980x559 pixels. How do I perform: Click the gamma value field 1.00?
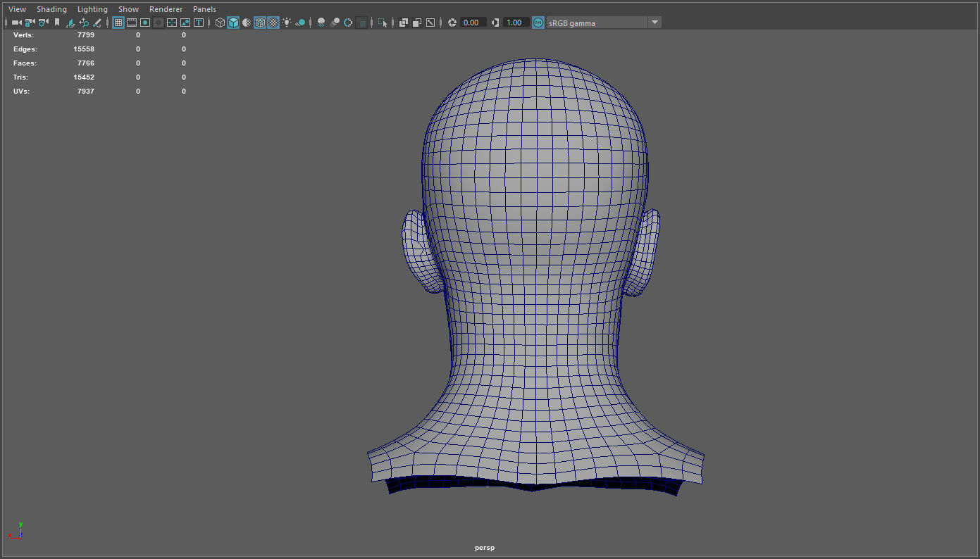516,23
